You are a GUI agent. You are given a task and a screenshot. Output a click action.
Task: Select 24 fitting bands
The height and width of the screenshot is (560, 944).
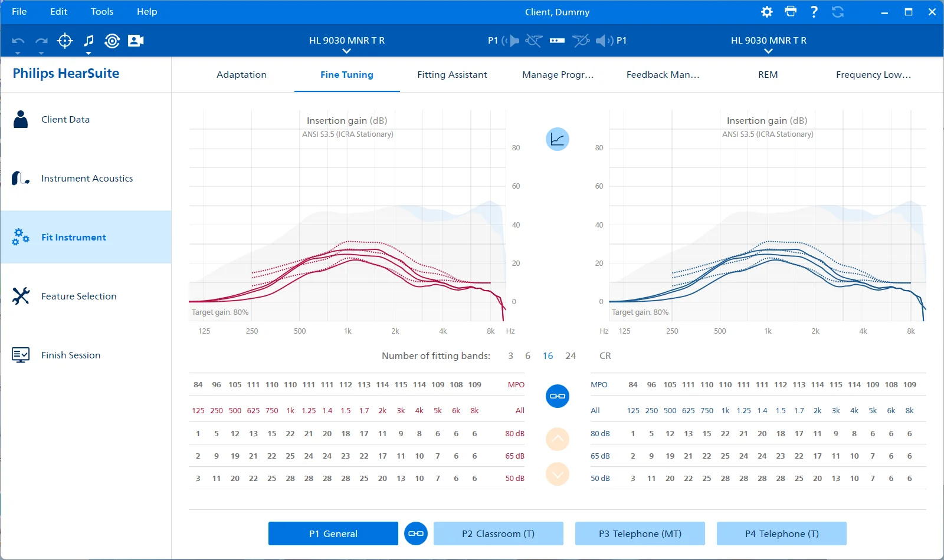pyautogui.click(x=571, y=356)
